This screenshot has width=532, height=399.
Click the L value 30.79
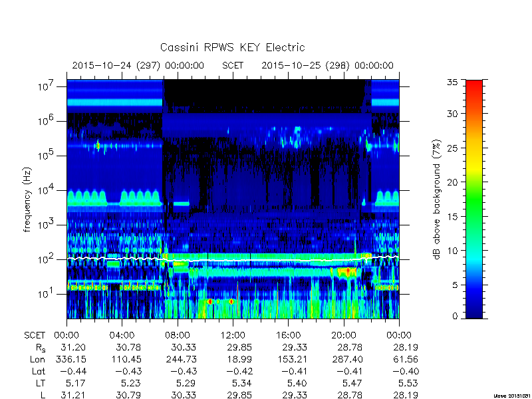(x=129, y=395)
